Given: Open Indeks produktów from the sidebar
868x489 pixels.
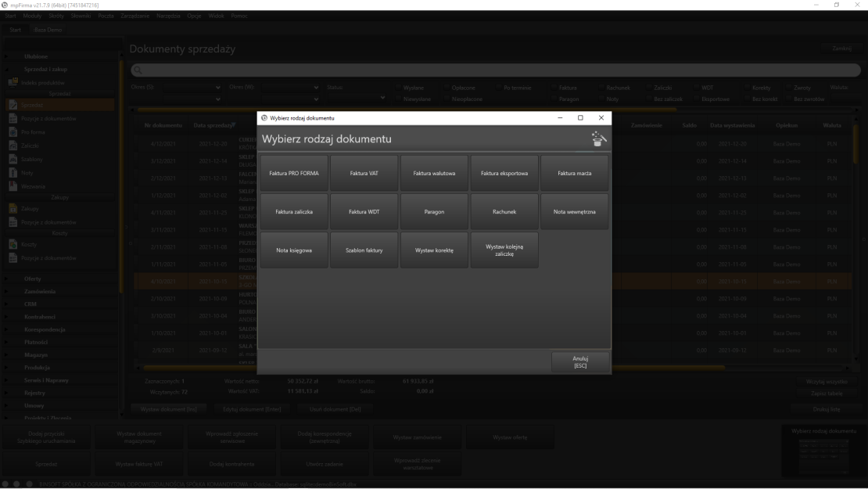Looking at the screenshot, I should pyautogui.click(x=48, y=82).
